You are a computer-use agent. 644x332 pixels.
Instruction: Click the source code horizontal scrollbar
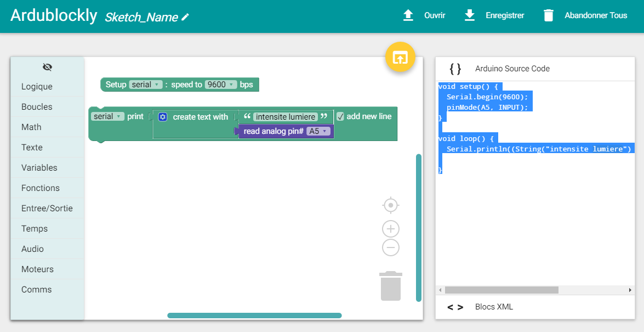(x=501, y=290)
